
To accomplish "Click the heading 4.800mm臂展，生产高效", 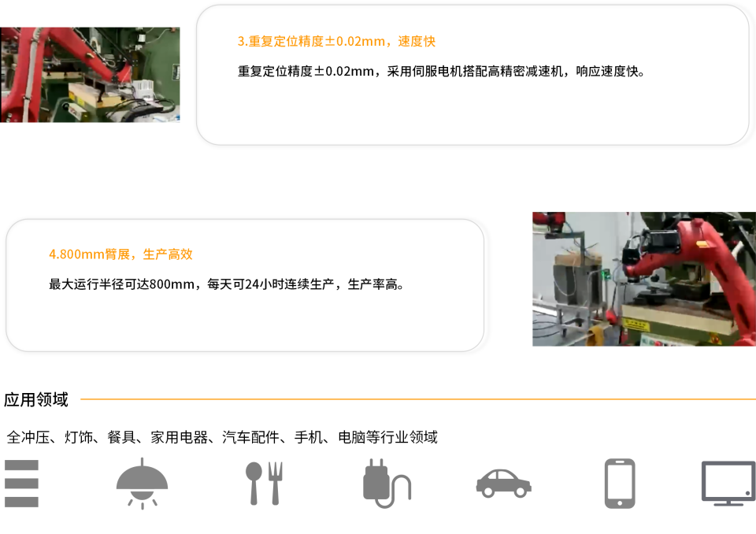I will click(120, 254).
